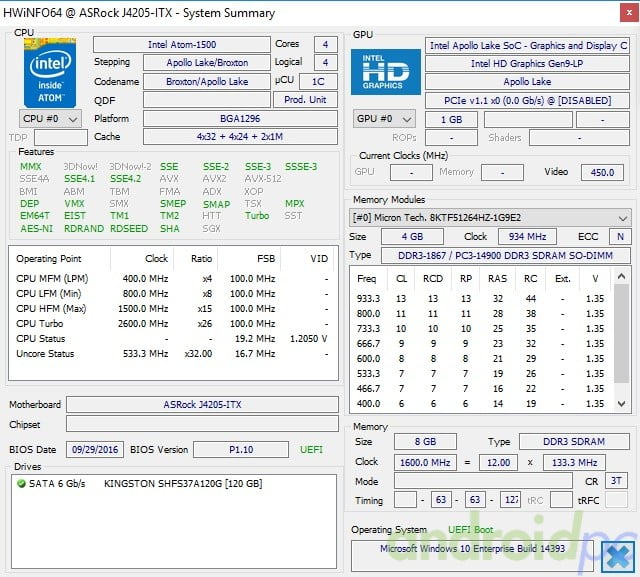
Task: Click the µCU value 1C
Action: coord(318,82)
